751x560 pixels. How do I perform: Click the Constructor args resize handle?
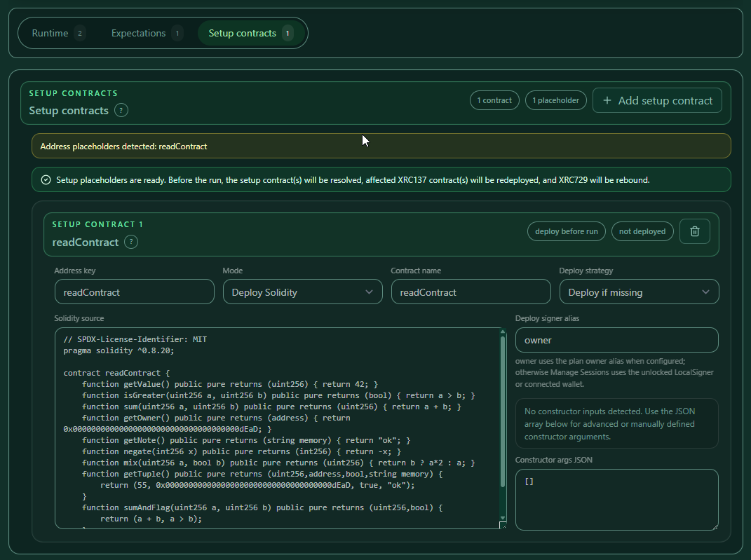[715, 526]
